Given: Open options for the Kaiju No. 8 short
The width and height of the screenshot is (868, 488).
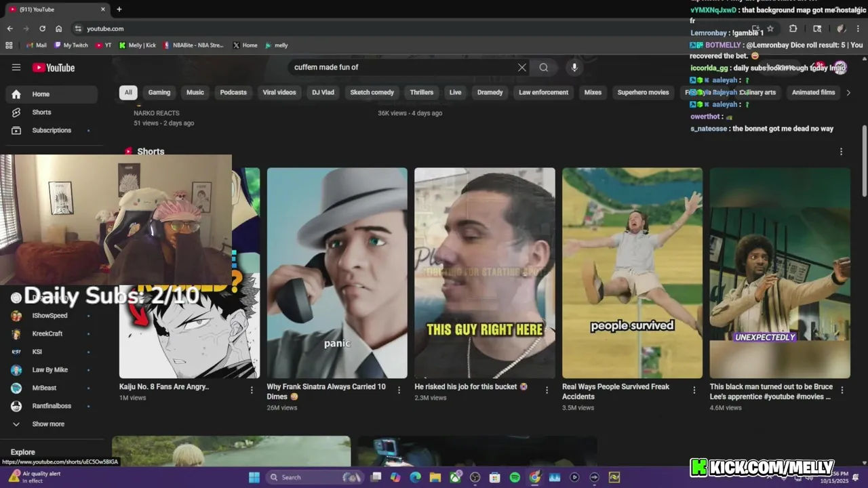Looking at the screenshot, I should click(x=252, y=390).
